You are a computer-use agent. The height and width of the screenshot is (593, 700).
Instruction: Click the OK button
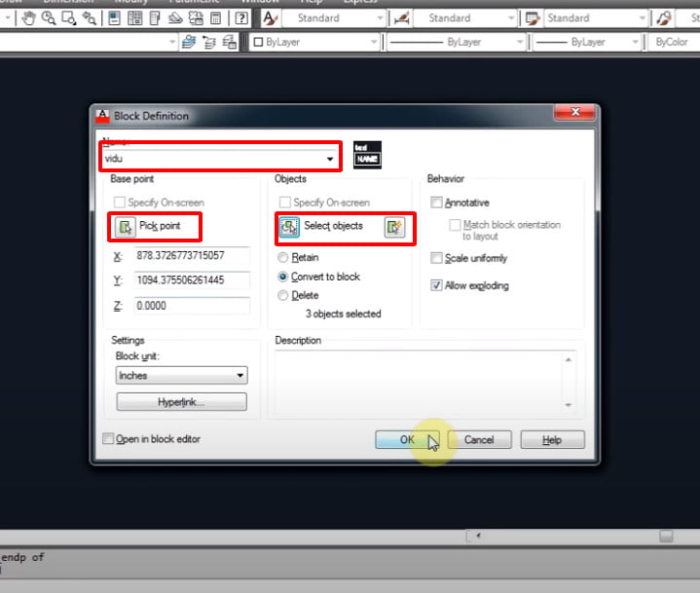click(407, 439)
